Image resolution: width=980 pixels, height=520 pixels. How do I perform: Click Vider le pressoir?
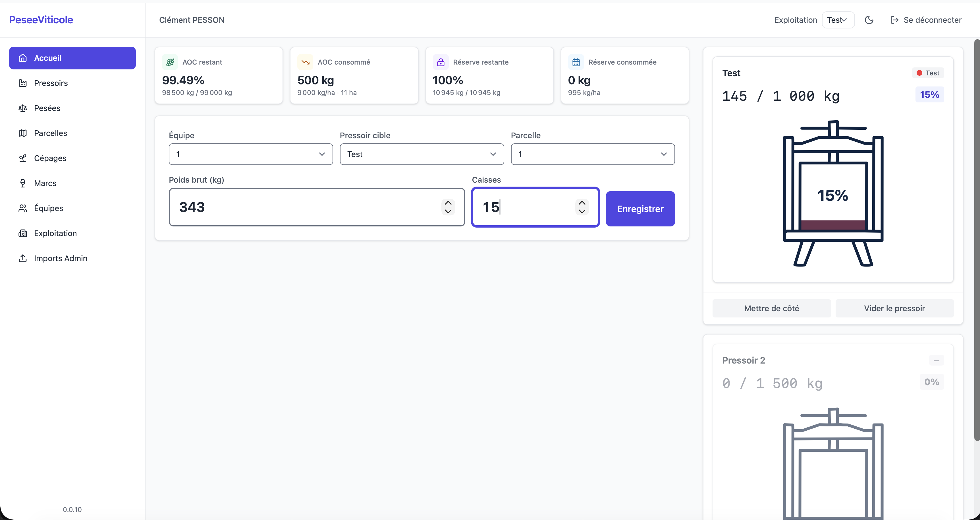click(894, 308)
